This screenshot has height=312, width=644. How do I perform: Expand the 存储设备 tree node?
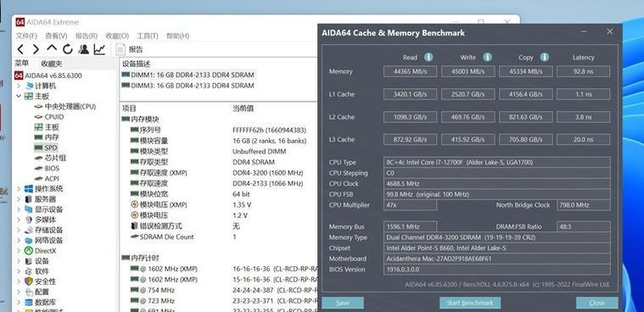point(19,230)
